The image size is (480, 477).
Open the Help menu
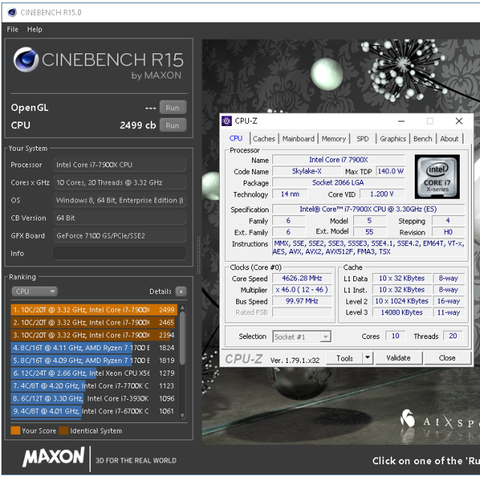[35, 29]
